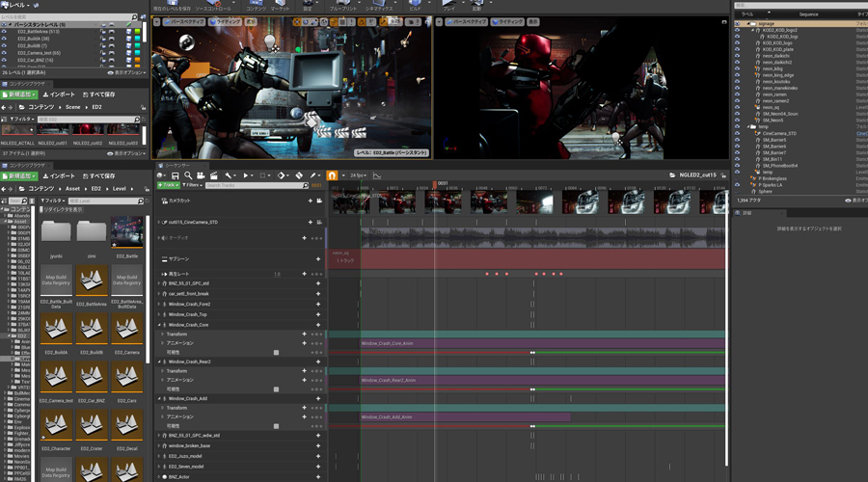The width and height of the screenshot is (868, 482).
Task: Click the NGLED2_cut15 sequence breadcrumb
Action: pyautogui.click(x=697, y=175)
